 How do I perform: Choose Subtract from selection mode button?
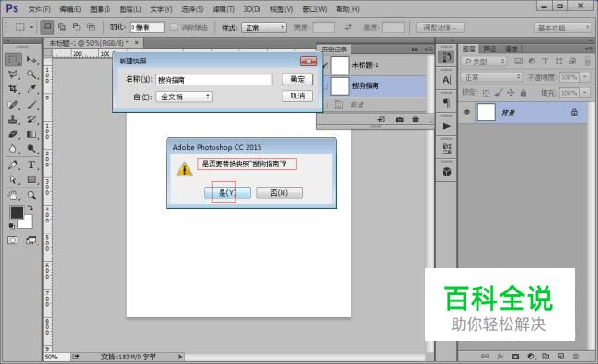click(76, 27)
